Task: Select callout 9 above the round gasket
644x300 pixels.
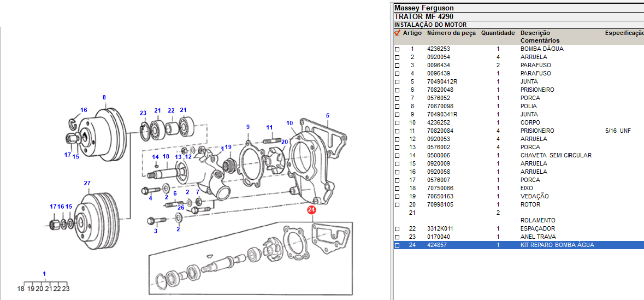Action: (247, 127)
